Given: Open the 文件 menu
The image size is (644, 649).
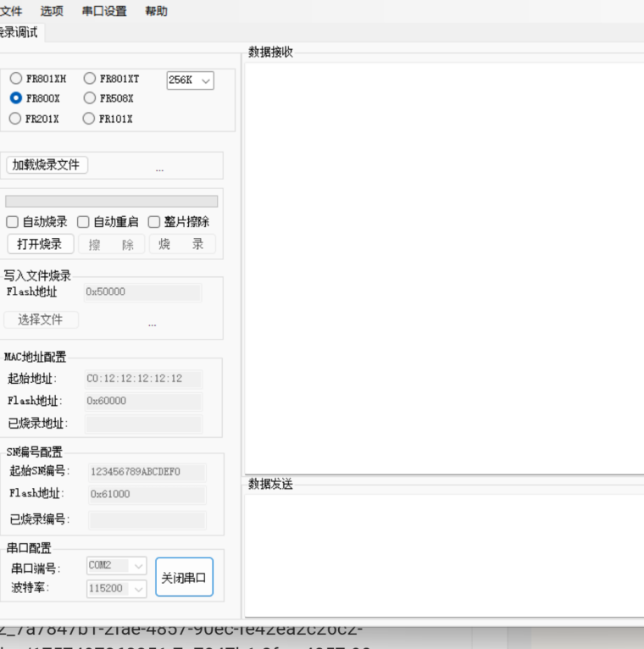Looking at the screenshot, I should [x=10, y=11].
